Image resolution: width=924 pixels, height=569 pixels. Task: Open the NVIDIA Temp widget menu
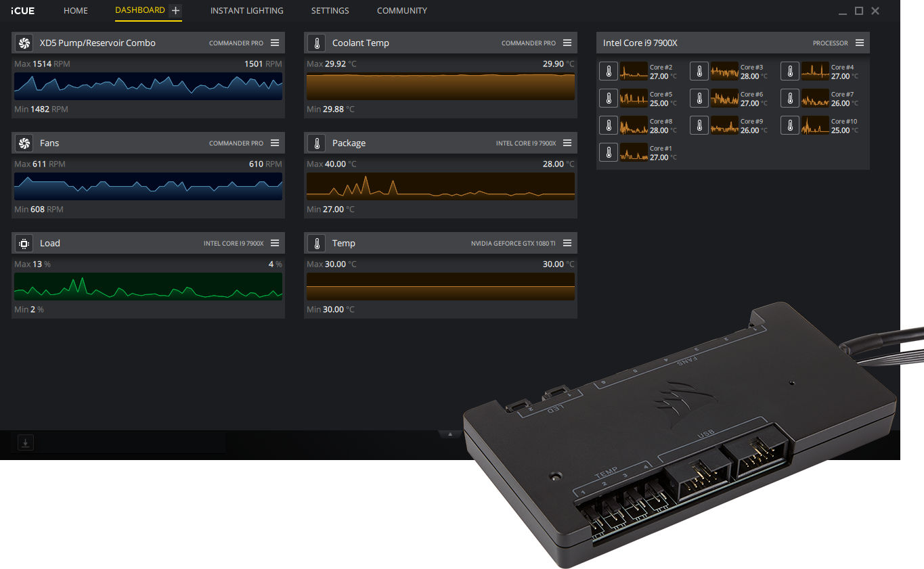tap(567, 243)
